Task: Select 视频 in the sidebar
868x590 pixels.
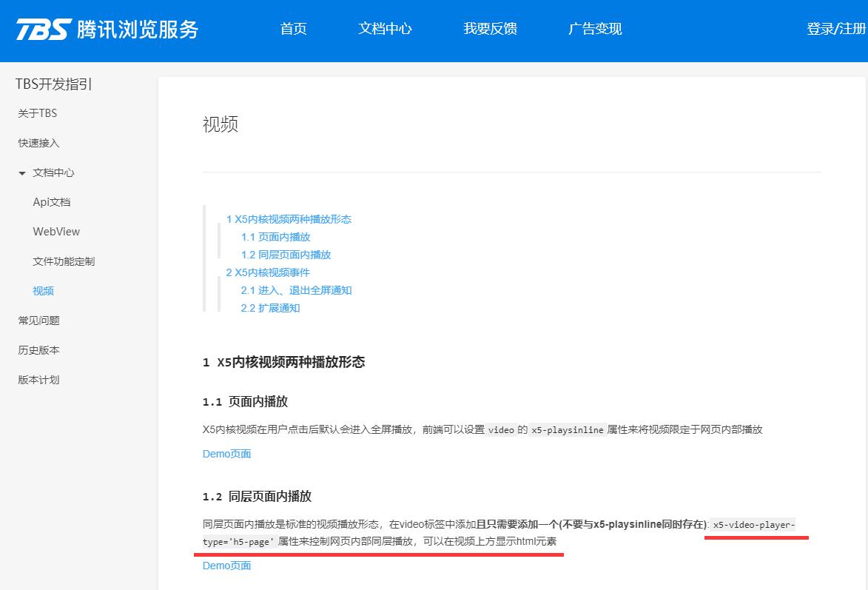Action: click(43, 291)
